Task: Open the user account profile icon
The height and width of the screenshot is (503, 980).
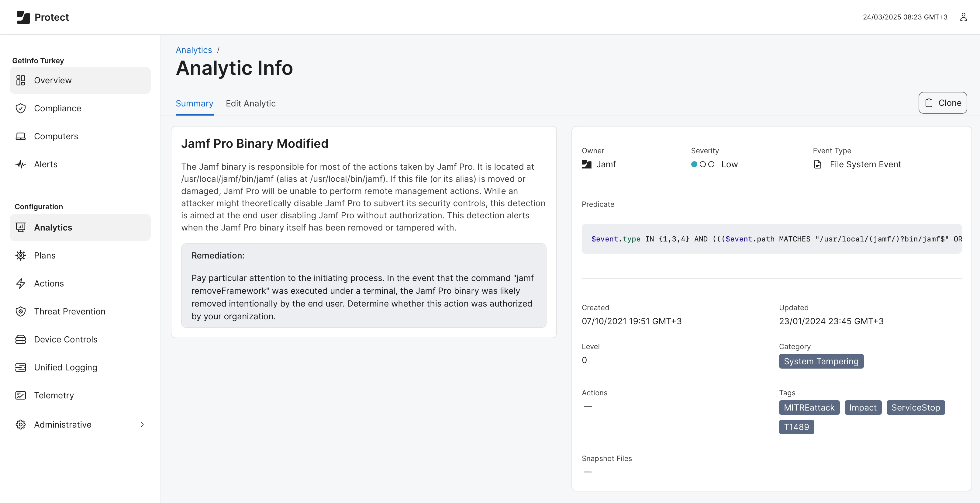Action: click(x=963, y=17)
